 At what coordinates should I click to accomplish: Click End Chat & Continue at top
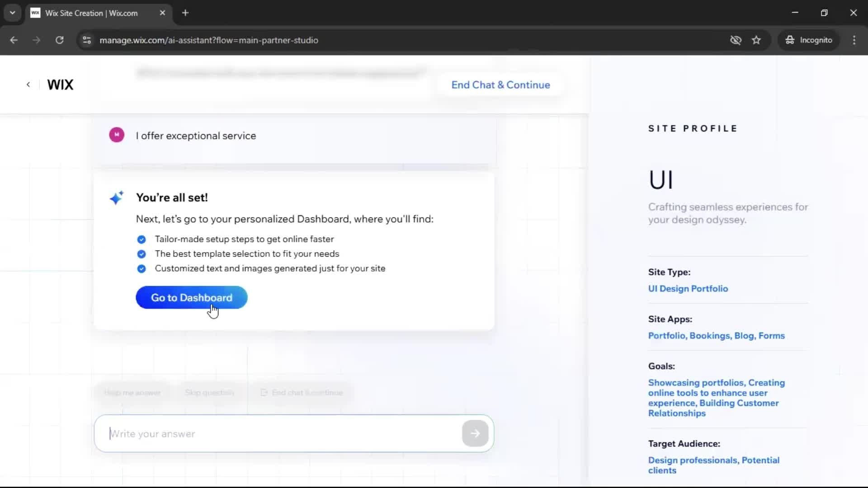[x=500, y=85]
